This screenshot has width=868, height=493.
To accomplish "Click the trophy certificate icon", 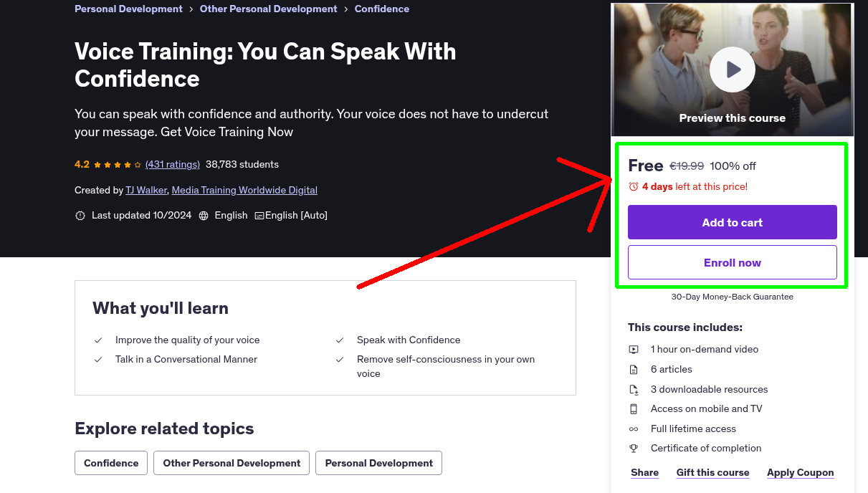I will pos(634,449).
